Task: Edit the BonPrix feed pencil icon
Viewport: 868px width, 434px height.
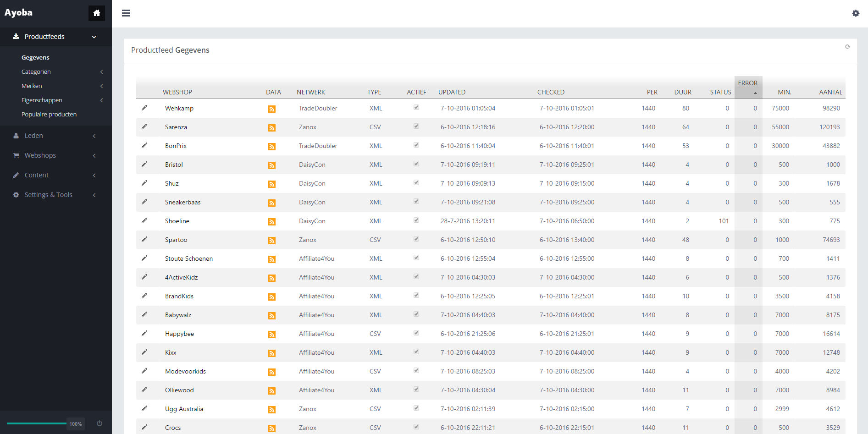Action: click(x=144, y=145)
